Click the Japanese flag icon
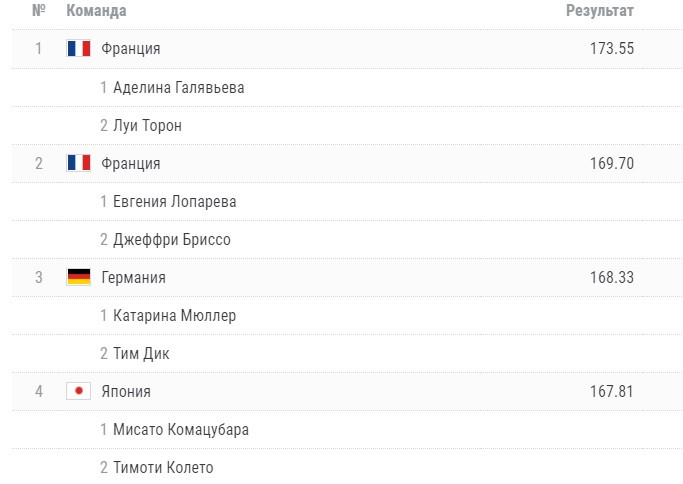The image size is (683, 484). [78, 391]
